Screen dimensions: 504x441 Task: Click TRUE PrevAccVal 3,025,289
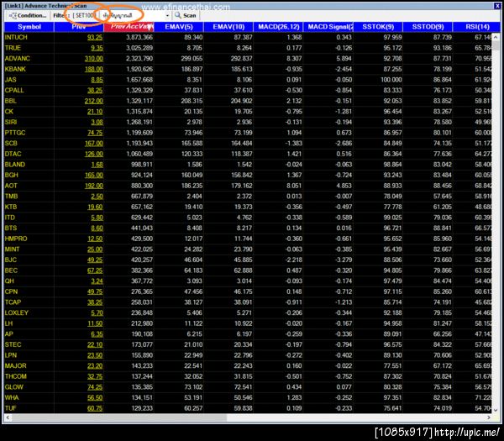139,48
